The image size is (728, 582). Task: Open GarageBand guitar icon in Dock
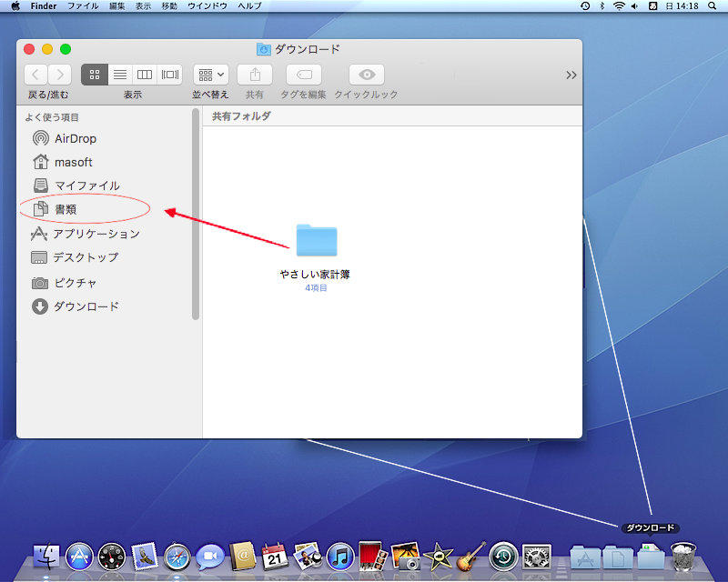point(470,556)
